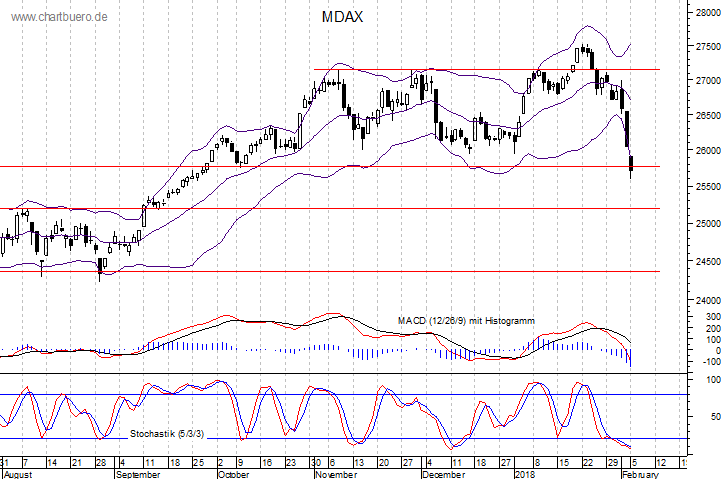Click the 25000 price axis label

click(x=705, y=223)
